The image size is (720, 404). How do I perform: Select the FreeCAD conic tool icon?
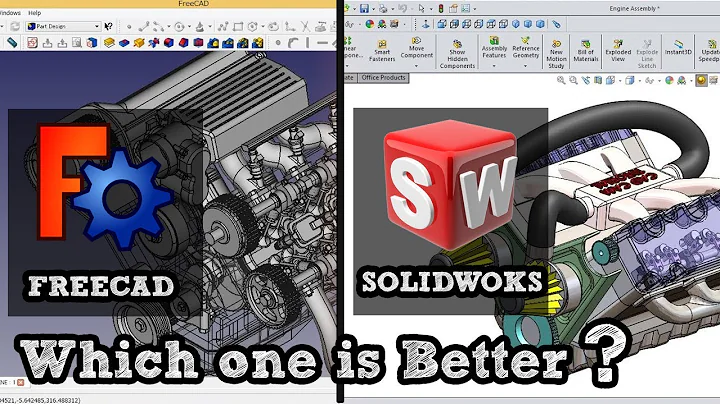(x=200, y=26)
